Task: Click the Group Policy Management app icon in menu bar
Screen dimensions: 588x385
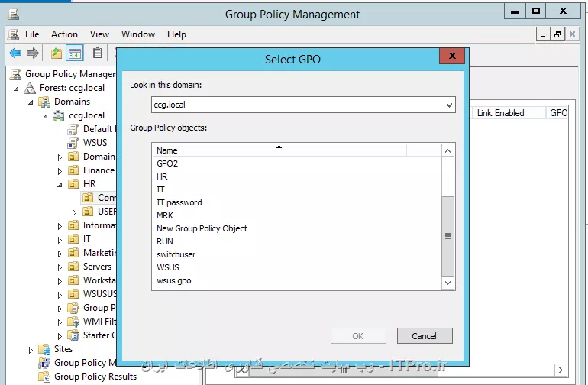Action: pos(14,34)
